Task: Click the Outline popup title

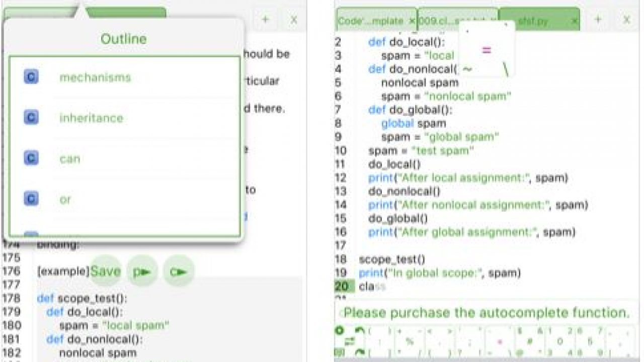Action: (x=124, y=39)
